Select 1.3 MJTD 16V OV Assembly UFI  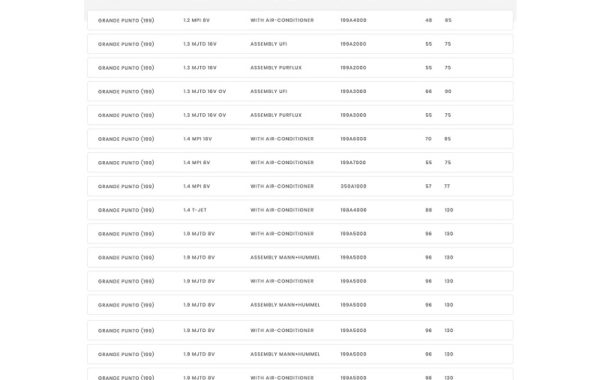point(300,91)
